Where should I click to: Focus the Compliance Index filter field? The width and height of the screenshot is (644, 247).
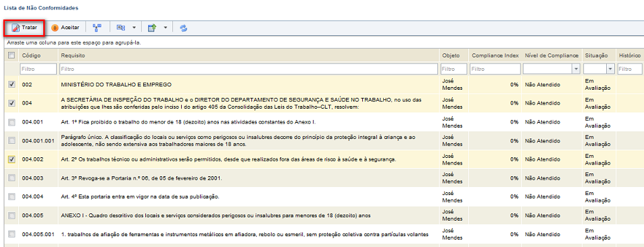[x=495, y=69]
